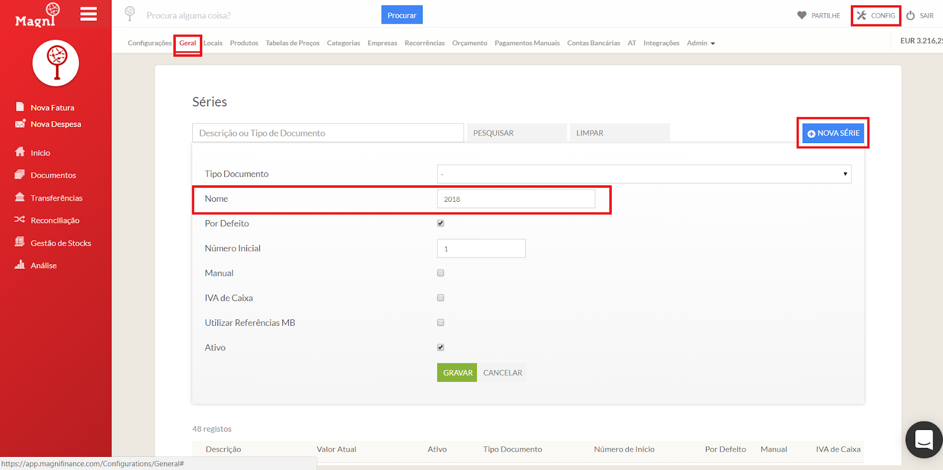Viewport: 943px width, 470px height.
Task: Open the Contas Bancárias tab
Action: click(x=594, y=43)
